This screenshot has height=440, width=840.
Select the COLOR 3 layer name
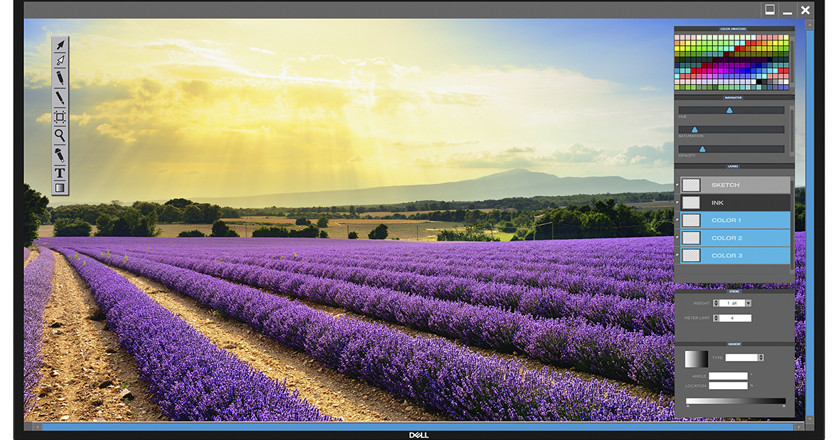pos(726,256)
